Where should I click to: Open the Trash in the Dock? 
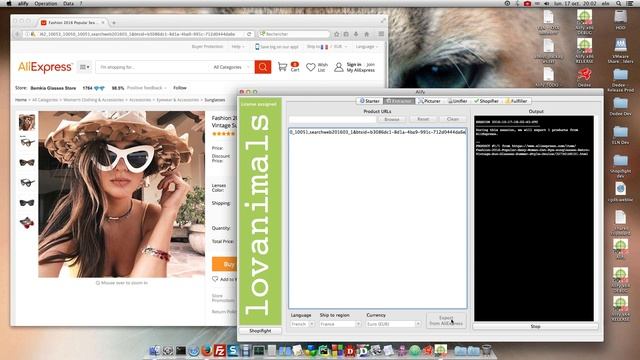pyautogui.click(x=486, y=350)
